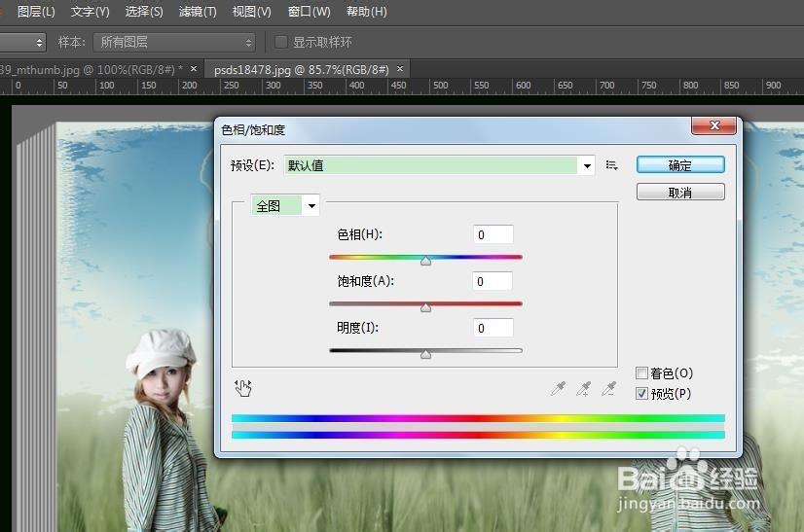
Task: Select the add-to-sample eyedropper tool
Action: [583, 388]
